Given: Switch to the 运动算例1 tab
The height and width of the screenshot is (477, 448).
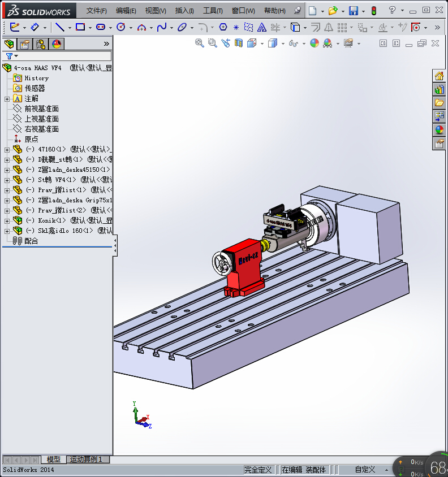Looking at the screenshot, I should [x=87, y=459].
